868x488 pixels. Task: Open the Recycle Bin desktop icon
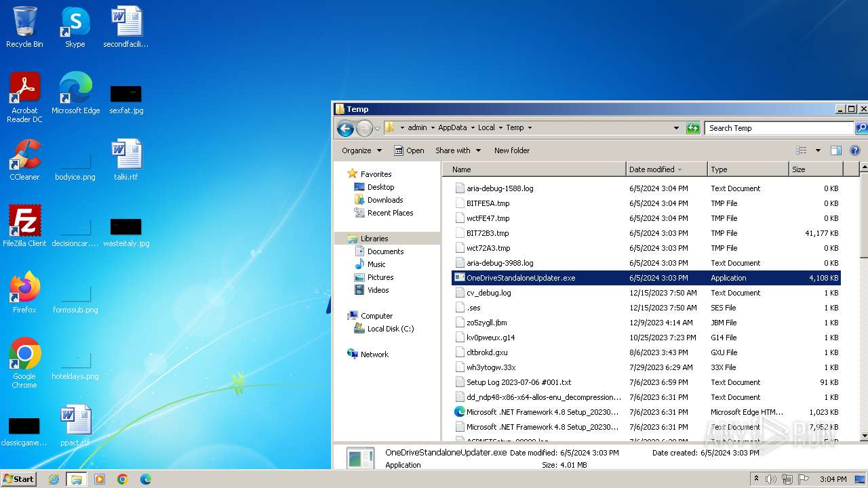point(24,27)
